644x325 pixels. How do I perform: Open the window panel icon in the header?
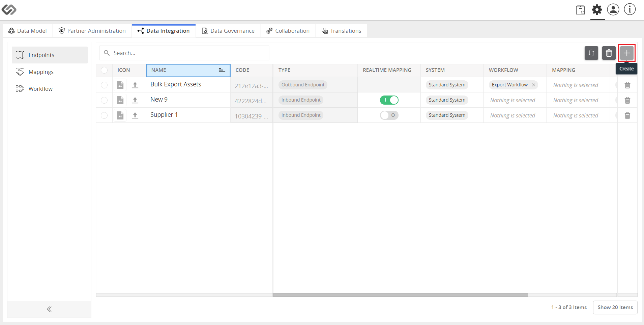coord(580,10)
